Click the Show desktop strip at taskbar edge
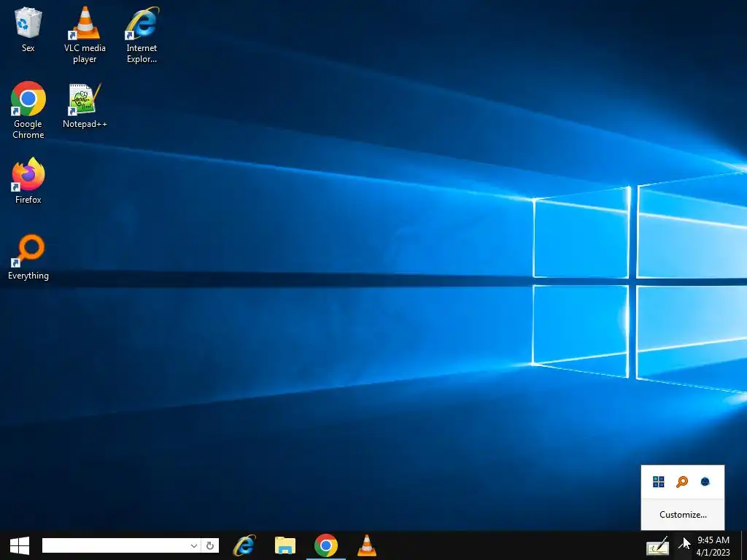This screenshot has height=560, width=747. pyautogui.click(x=743, y=545)
